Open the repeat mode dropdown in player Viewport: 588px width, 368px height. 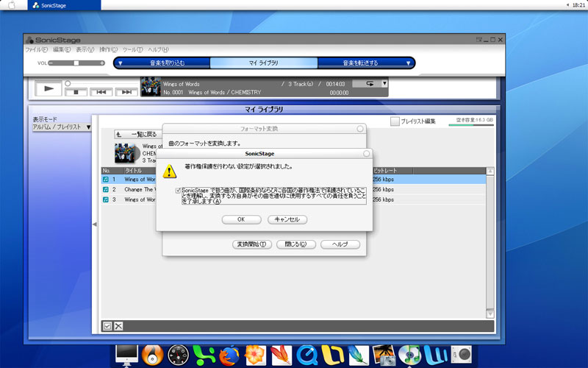click(384, 83)
